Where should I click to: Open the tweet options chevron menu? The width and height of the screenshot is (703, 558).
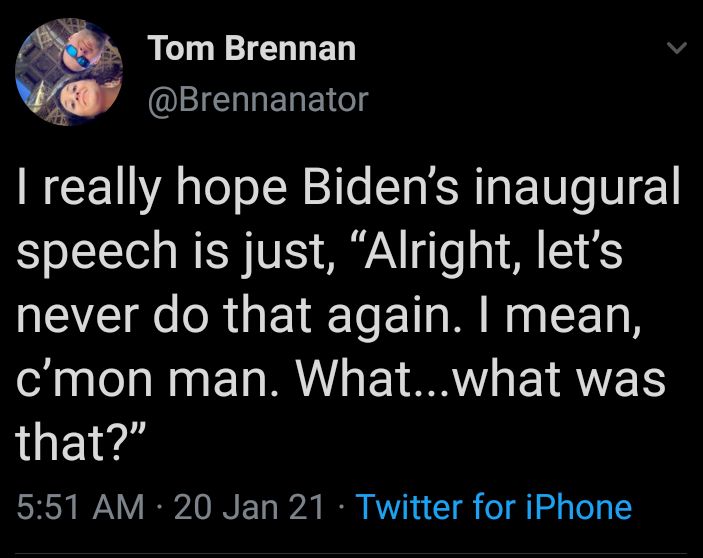coord(677,49)
